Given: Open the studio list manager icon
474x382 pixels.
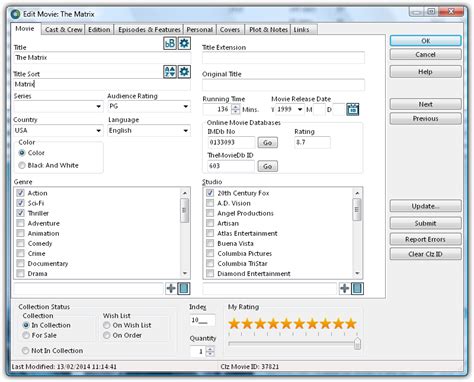Looking at the screenshot, I should click(x=357, y=288).
